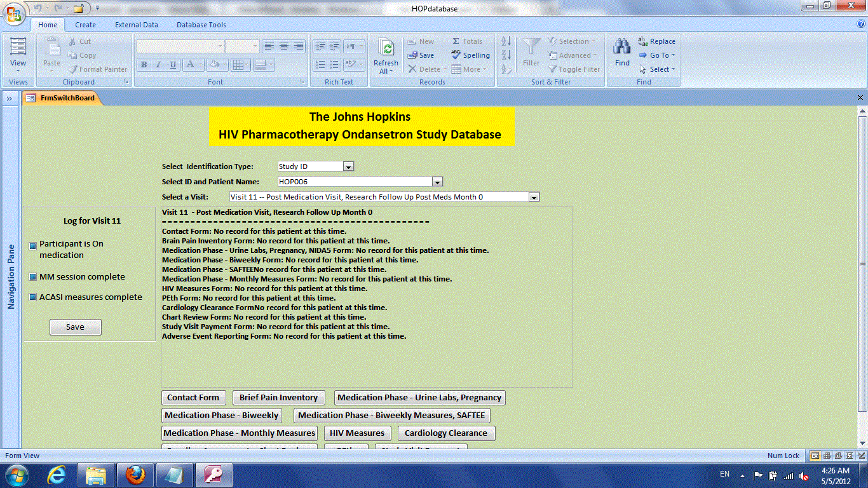
Task: Open Medication Phase - Monthly Measures button
Action: point(240,433)
